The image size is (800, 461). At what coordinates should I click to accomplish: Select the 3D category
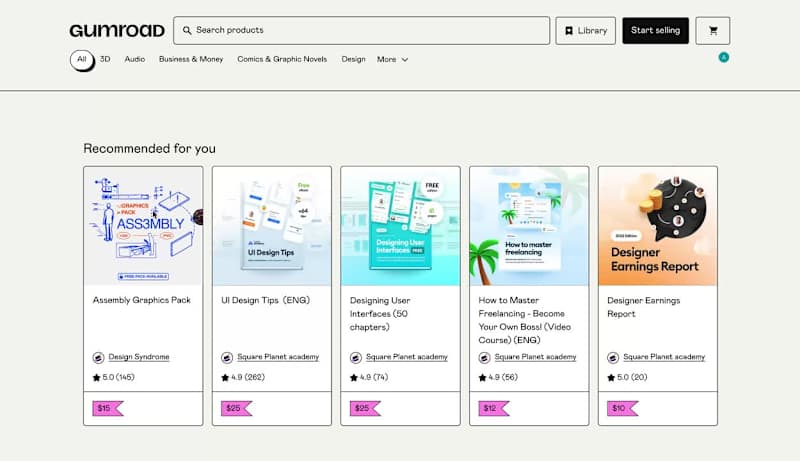tap(105, 59)
